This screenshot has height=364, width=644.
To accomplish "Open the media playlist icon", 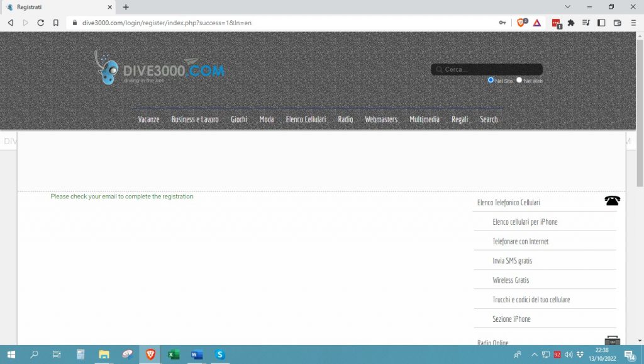I will pyautogui.click(x=586, y=23).
